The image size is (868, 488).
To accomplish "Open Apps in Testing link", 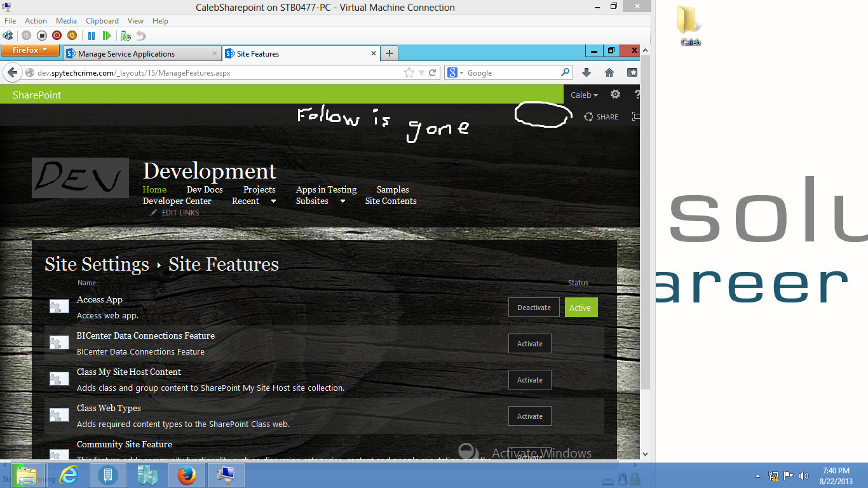I will pos(326,189).
